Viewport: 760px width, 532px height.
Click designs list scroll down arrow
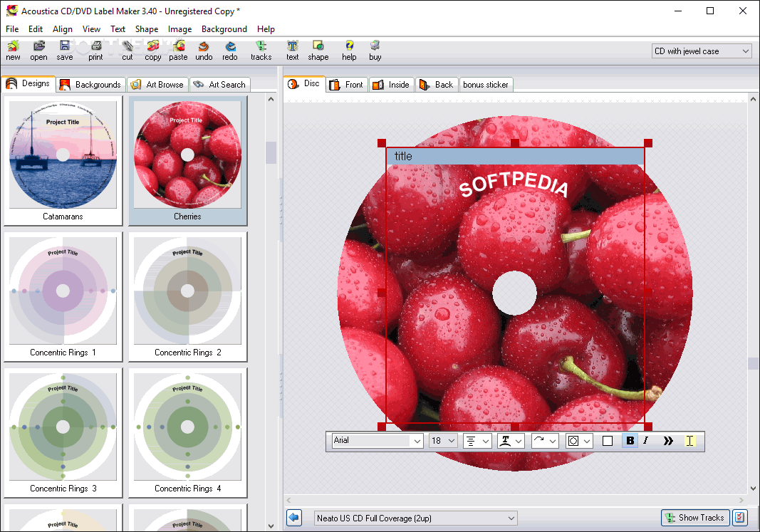(271, 526)
